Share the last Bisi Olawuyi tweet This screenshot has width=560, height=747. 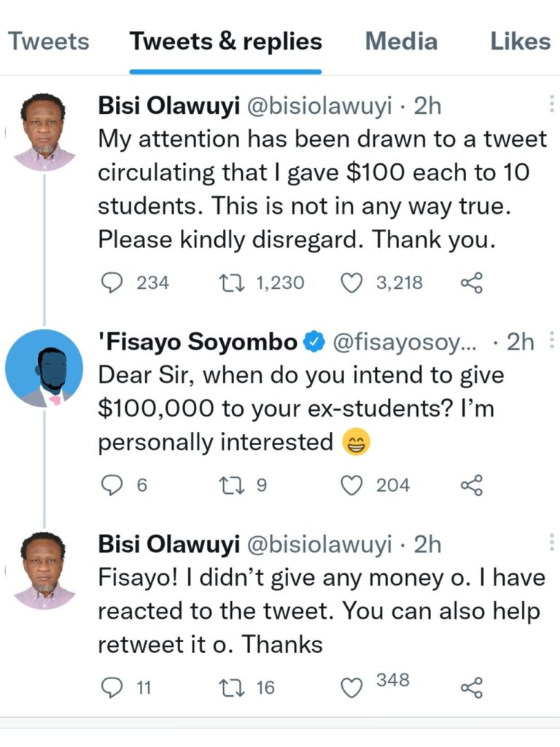coord(472,686)
